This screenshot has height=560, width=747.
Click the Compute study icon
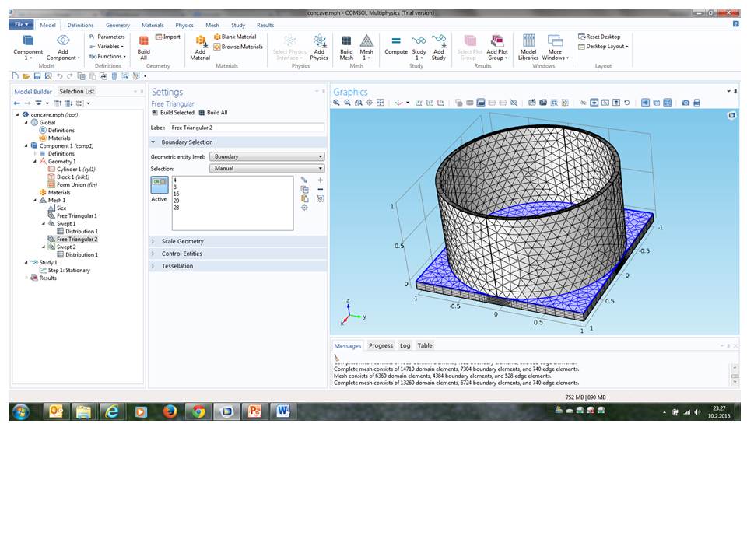tap(396, 46)
